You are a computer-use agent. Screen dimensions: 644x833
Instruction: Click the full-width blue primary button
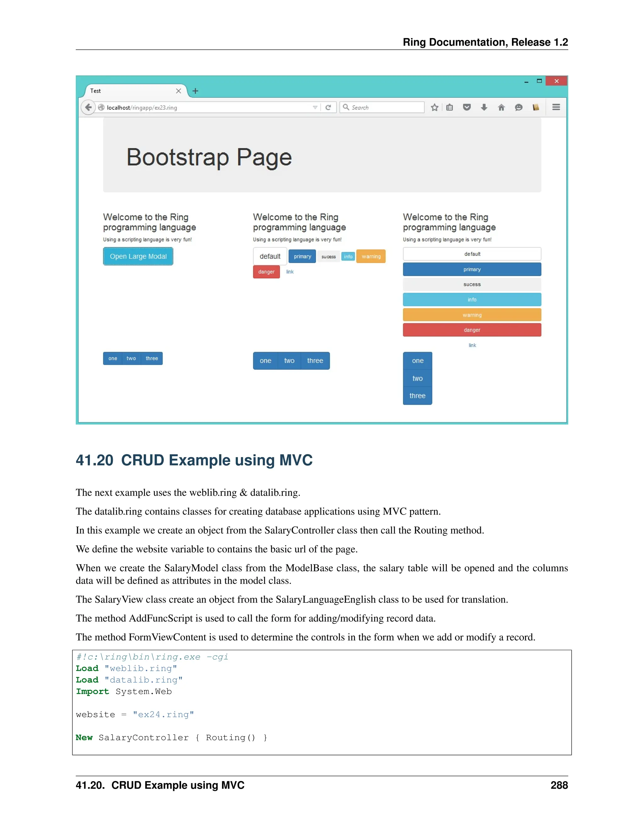[x=472, y=269]
